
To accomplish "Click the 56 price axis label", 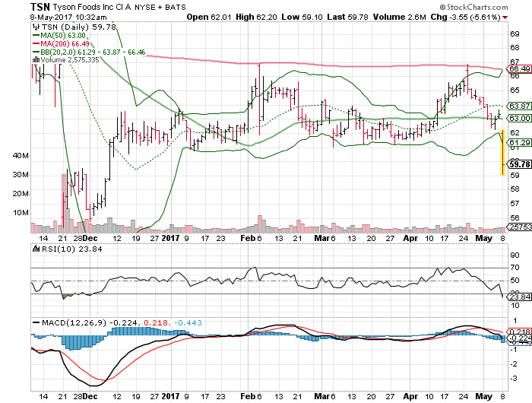I will [x=515, y=218].
